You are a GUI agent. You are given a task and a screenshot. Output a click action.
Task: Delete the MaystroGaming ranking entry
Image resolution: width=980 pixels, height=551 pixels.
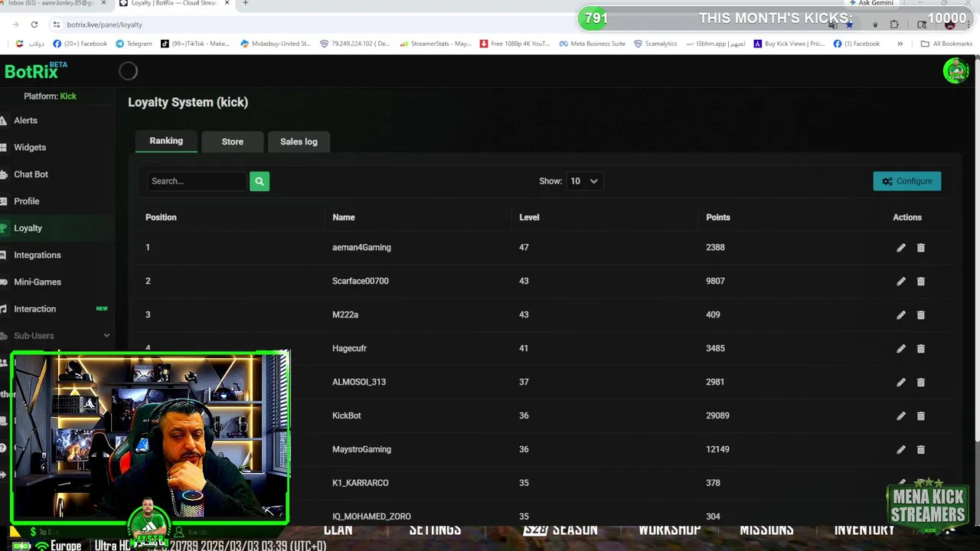click(x=921, y=449)
